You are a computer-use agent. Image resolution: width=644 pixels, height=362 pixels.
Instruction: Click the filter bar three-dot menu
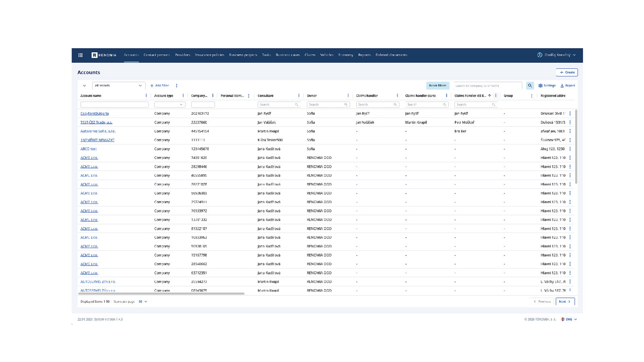[177, 86]
